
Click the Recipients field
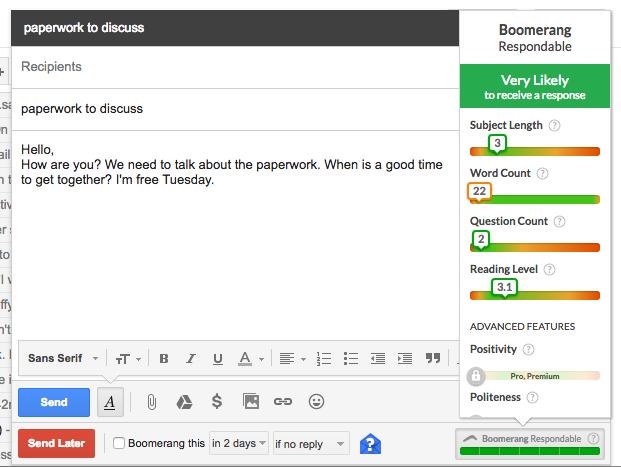click(x=235, y=67)
